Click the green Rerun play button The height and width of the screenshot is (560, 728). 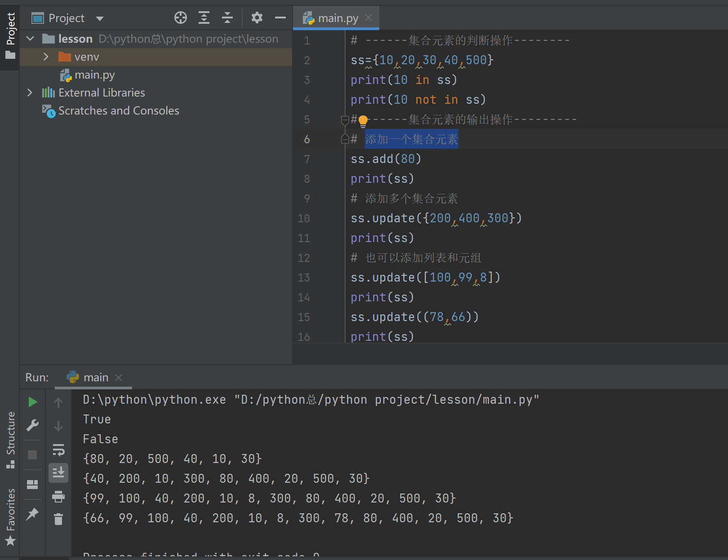(x=32, y=402)
